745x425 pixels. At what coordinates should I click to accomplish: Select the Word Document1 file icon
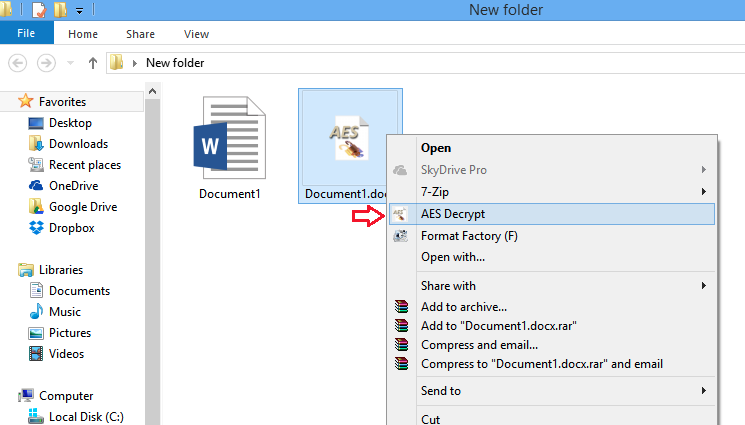229,138
